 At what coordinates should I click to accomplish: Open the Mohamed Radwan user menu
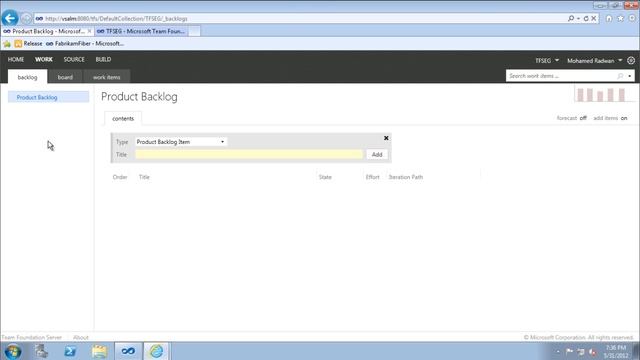[x=594, y=60]
